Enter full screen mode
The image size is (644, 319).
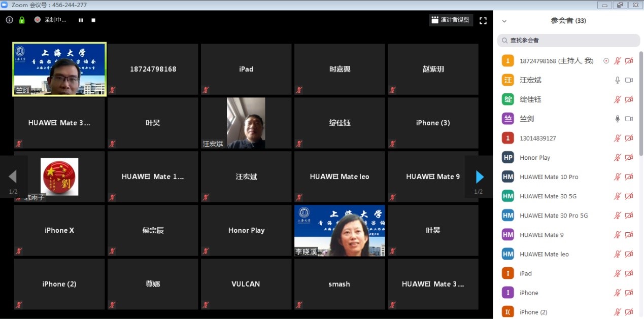(x=483, y=20)
